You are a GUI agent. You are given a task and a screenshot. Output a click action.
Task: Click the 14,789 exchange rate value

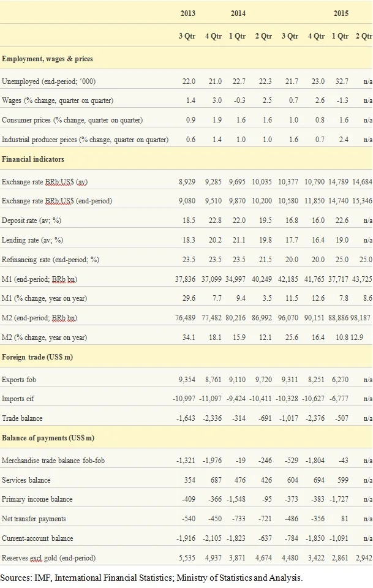[x=339, y=182]
